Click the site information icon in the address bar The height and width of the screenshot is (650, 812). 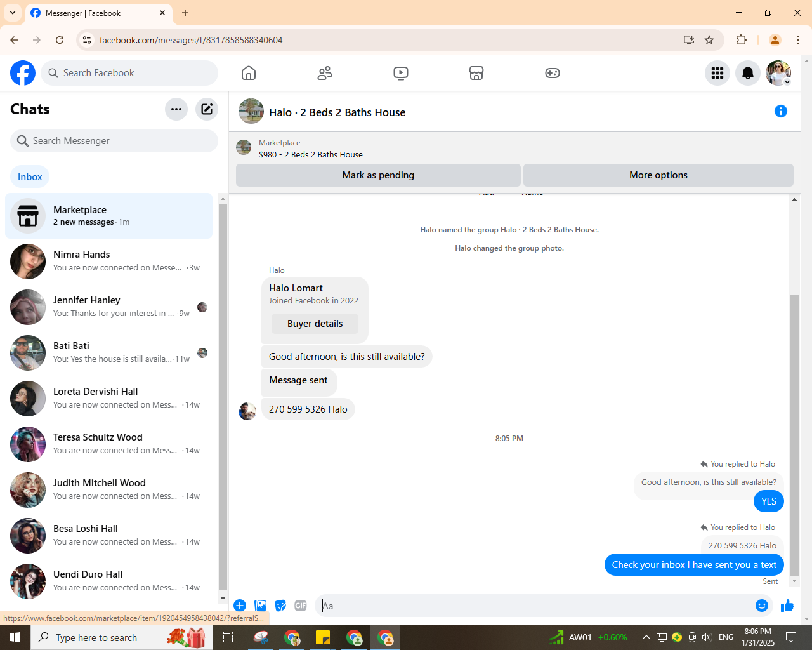coord(87,40)
